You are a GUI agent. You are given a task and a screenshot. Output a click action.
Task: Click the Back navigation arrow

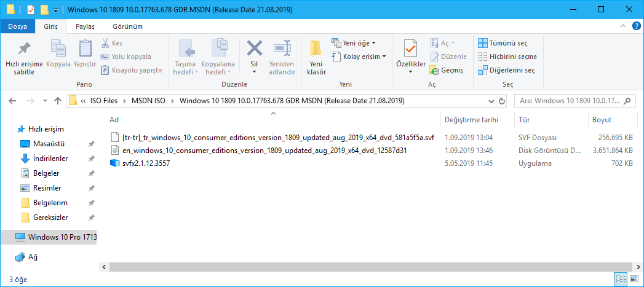12,101
